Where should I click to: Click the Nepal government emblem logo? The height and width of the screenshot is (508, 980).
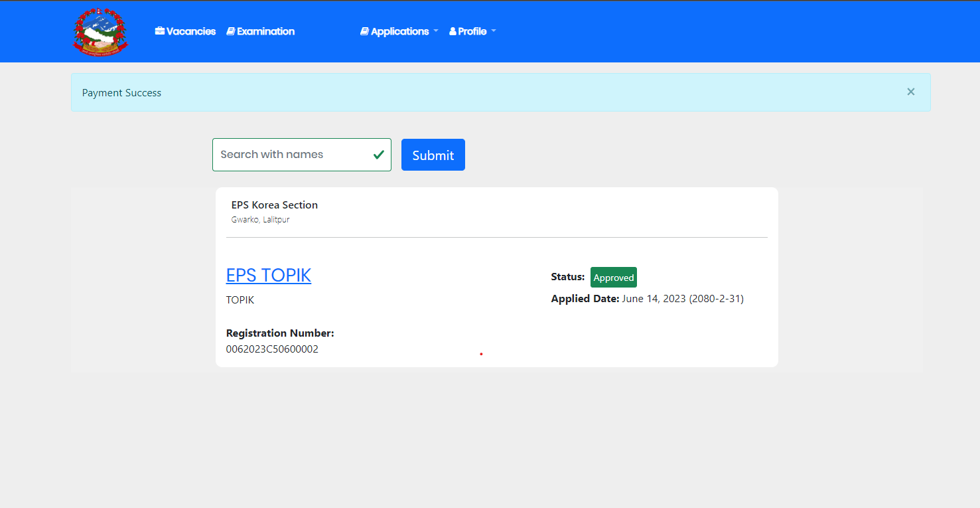(x=100, y=31)
